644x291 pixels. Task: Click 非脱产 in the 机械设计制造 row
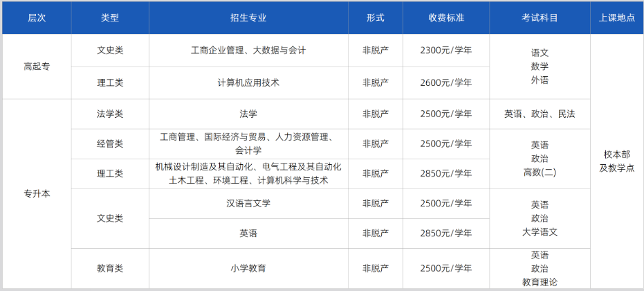coord(376,174)
